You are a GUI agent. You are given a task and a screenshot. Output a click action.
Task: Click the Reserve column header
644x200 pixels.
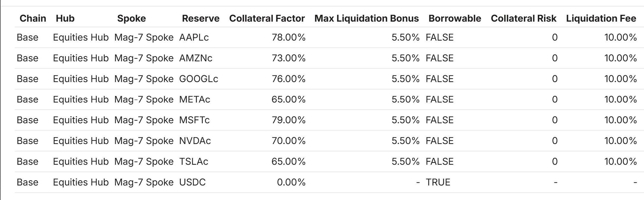coord(201,18)
